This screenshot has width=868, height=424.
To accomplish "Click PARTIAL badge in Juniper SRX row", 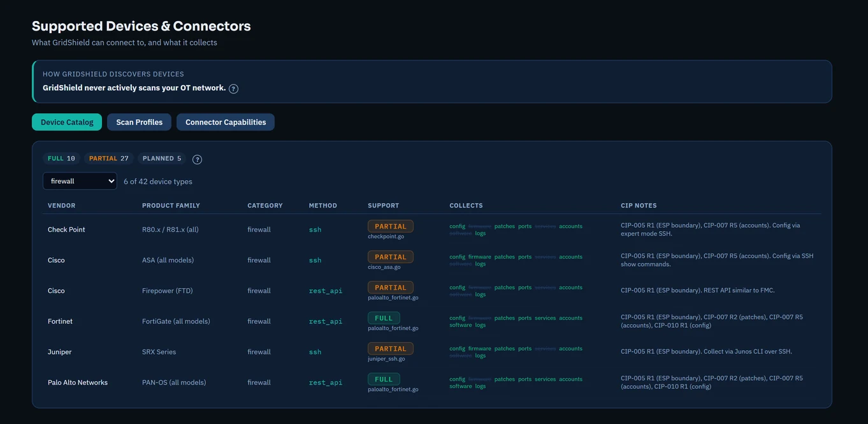I will [391, 348].
